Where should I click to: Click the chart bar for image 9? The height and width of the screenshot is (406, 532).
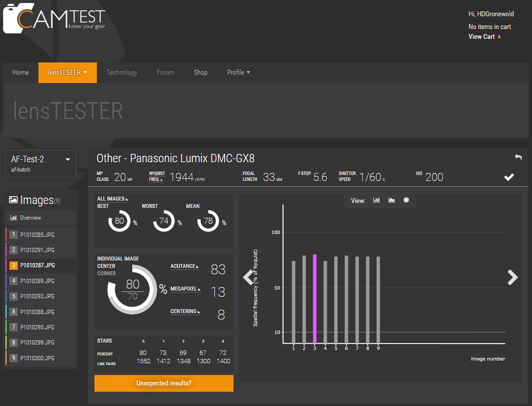tap(378, 300)
